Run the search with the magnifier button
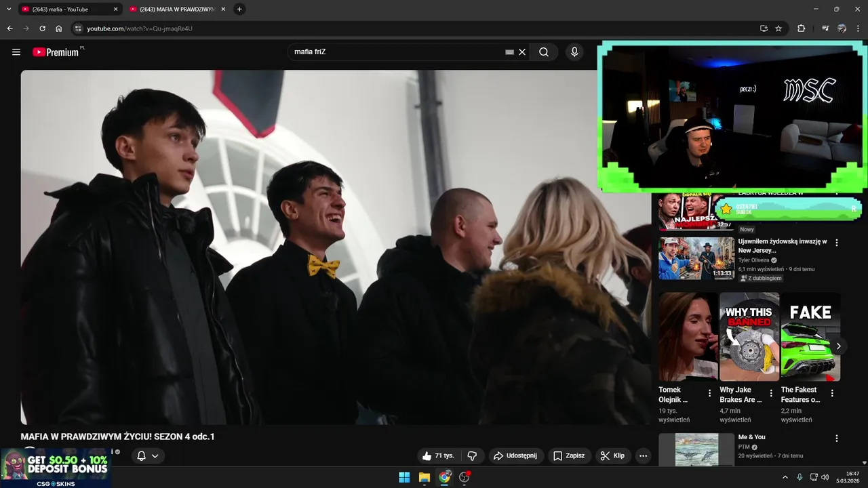 [x=544, y=52]
